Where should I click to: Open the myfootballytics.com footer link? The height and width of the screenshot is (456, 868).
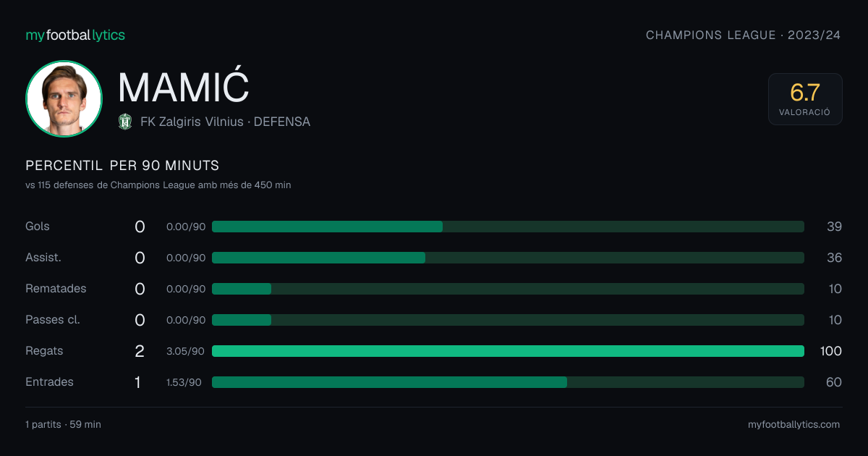click(x=794, y=425)
